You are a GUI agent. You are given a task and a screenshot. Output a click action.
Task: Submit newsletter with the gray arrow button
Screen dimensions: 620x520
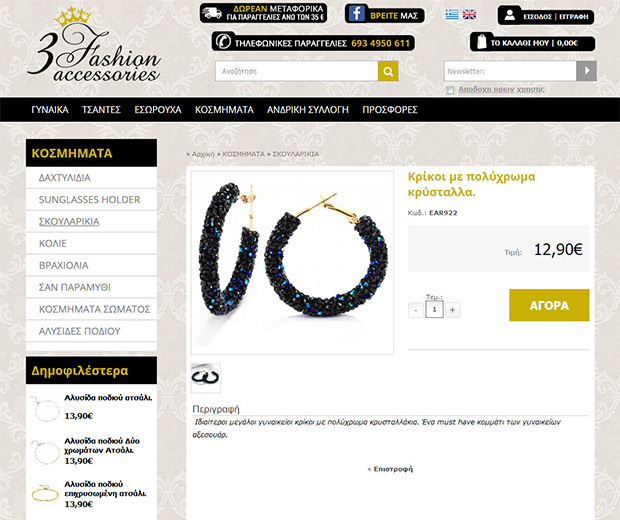(x=586, y=71)
